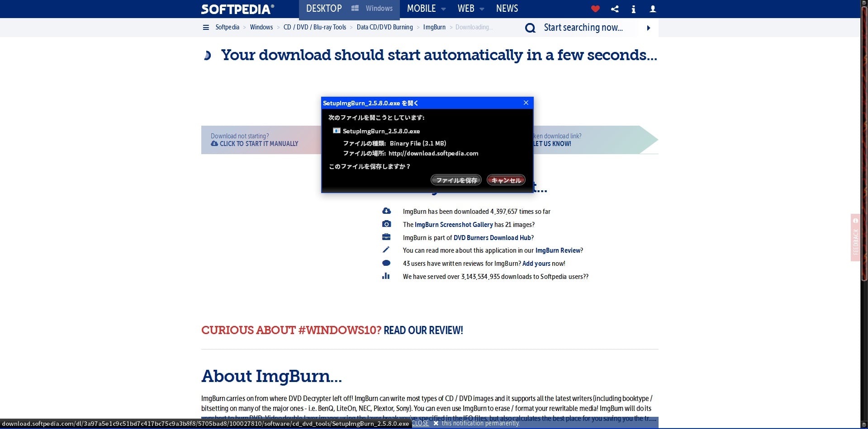Focus the Start searching now field

pos(583,28)
